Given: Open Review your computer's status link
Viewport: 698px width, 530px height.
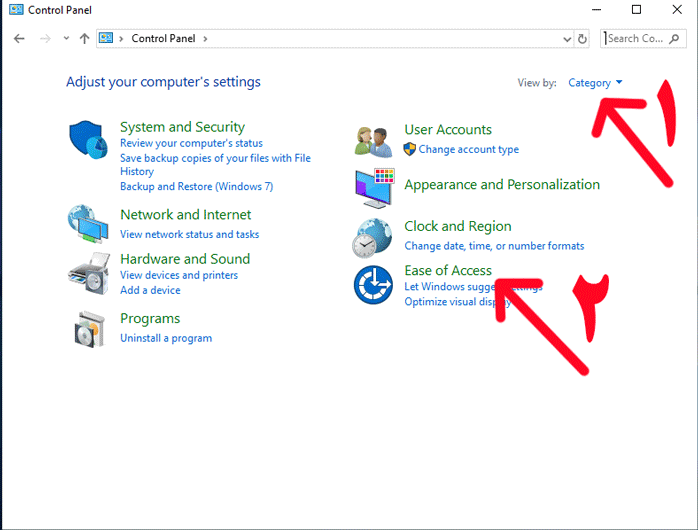Looking at the screenshot, I should [x=191, y=143].
